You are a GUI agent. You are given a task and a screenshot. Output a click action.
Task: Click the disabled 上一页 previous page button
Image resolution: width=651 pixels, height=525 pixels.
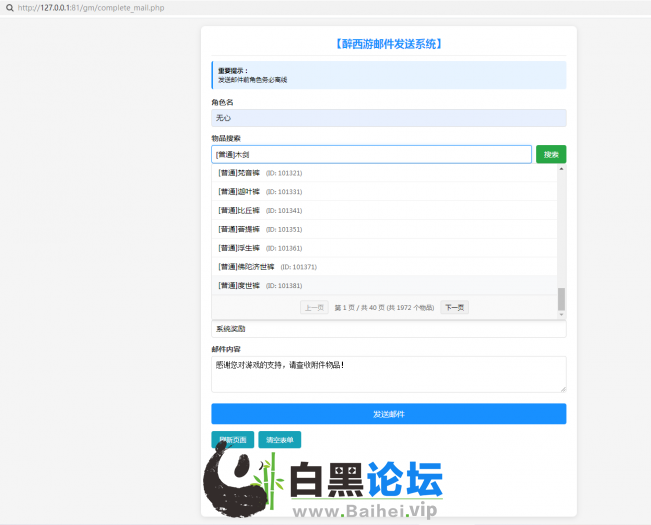pyautogui.click(x=314, y=308)
